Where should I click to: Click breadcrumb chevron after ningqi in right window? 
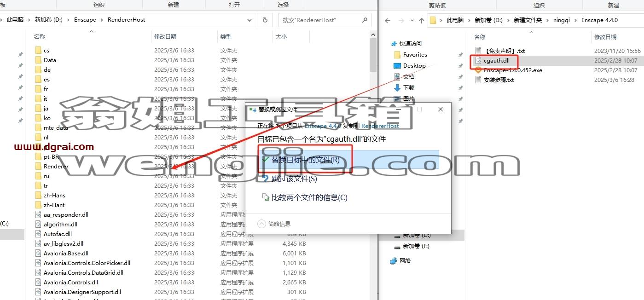point(575,20)
